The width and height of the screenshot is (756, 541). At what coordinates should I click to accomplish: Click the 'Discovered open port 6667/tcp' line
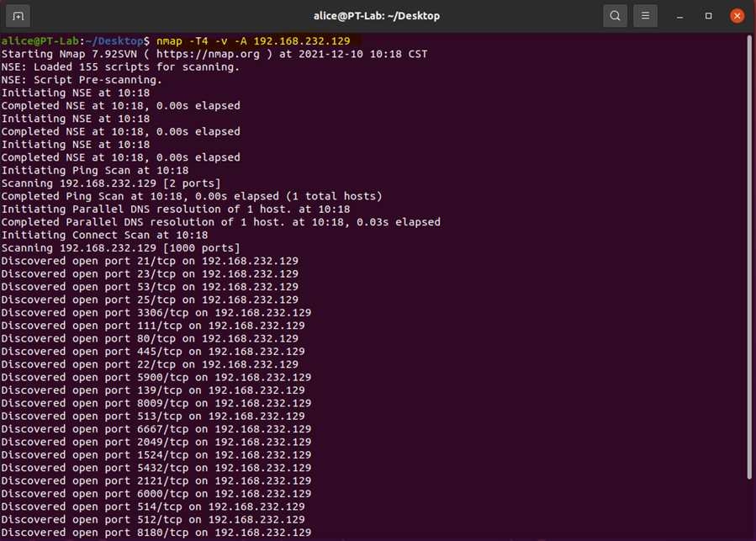click(156, 429)
